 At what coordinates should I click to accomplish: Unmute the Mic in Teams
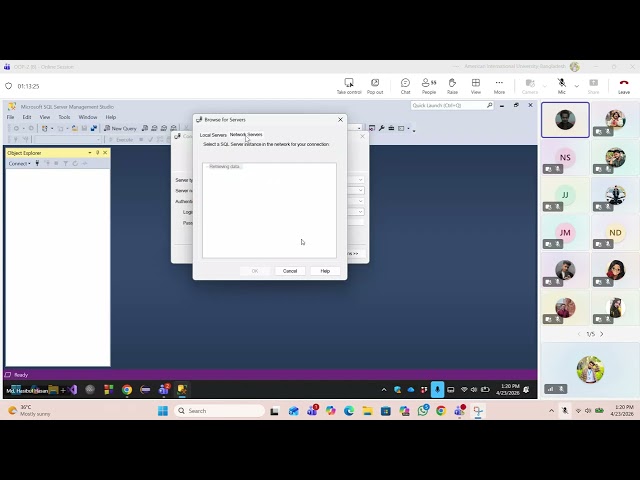562,86
